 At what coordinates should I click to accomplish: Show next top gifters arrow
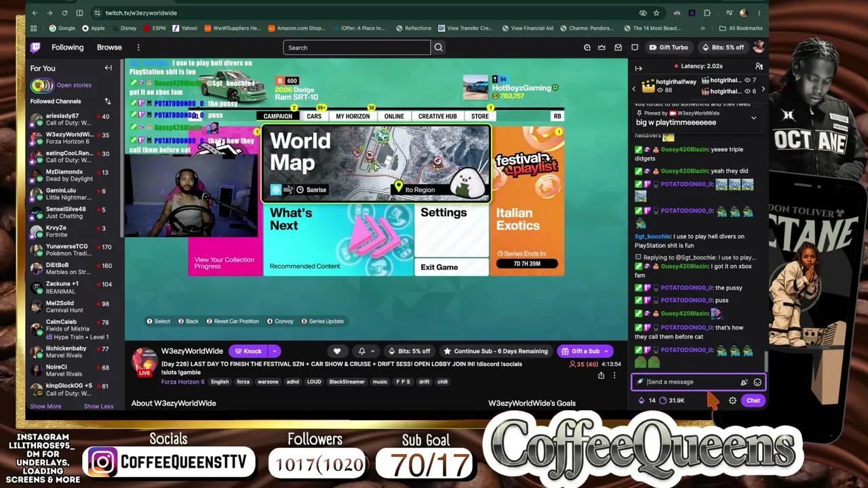click(763, 89)
